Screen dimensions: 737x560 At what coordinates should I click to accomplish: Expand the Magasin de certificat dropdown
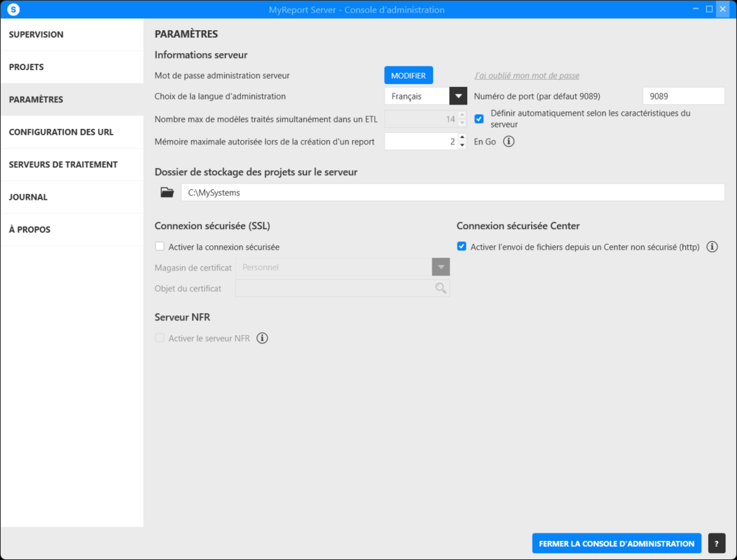(x=441, y=267)
